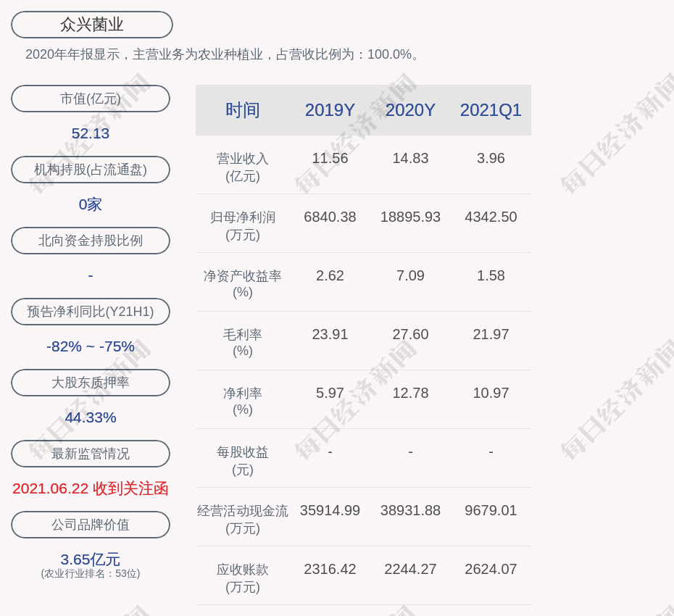Click the 净利率(%) row label
The width and height of the screenshot is (674, 616).
(243, 401)
